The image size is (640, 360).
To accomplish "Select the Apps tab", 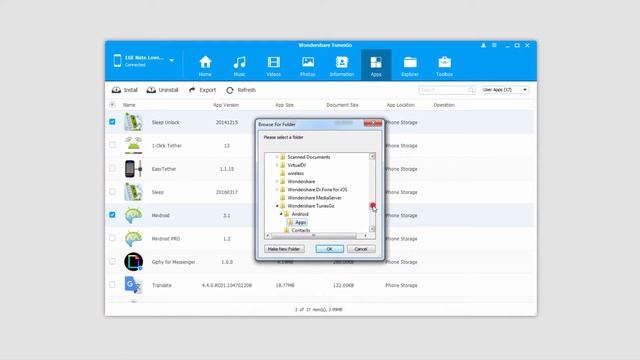I will click(x=376, y=65).
